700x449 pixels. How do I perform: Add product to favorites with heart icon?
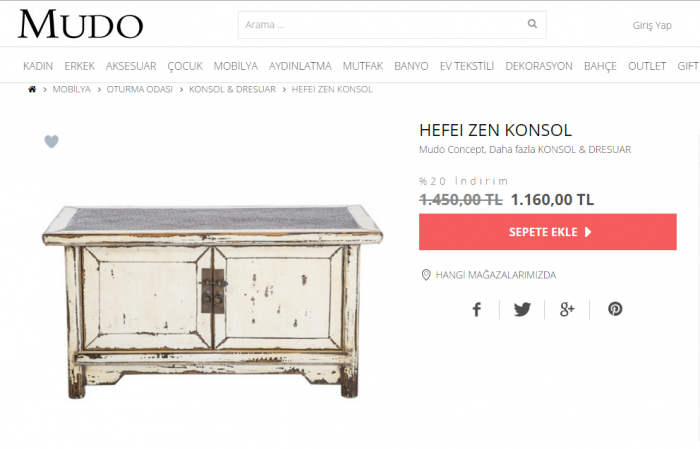[51, 141]
